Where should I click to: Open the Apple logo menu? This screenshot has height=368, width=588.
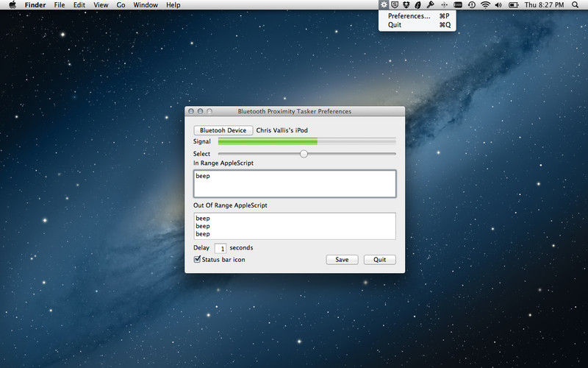click(x=12, y=5)
